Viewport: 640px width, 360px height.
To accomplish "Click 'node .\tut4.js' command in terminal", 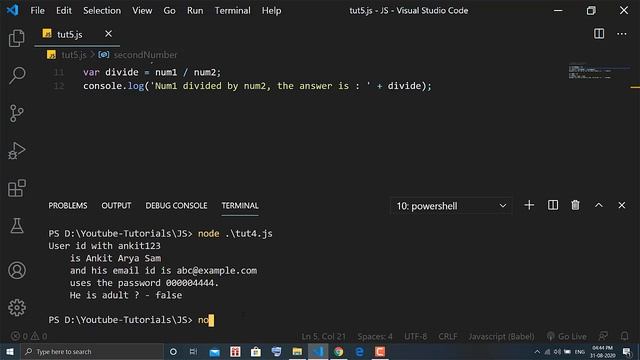I will [235, 233].
